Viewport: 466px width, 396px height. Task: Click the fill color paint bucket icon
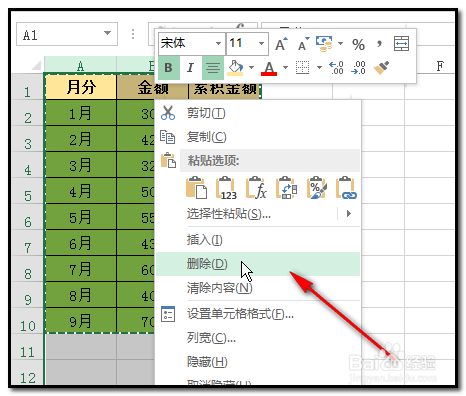(x=235, y=68)
